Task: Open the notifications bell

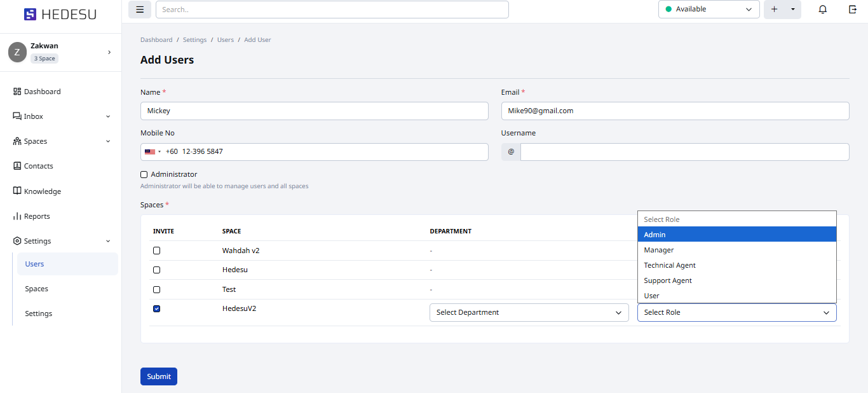Action: click(x=823, y=10)
